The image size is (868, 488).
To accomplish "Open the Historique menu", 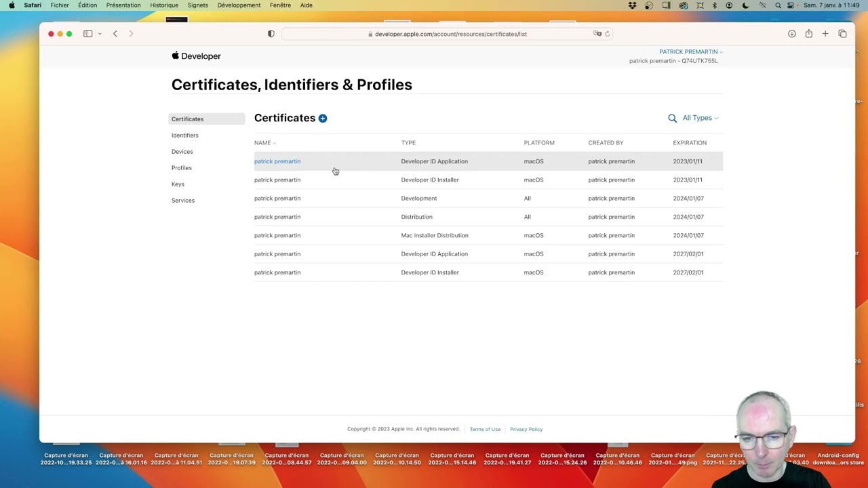I will pos(164,5).
